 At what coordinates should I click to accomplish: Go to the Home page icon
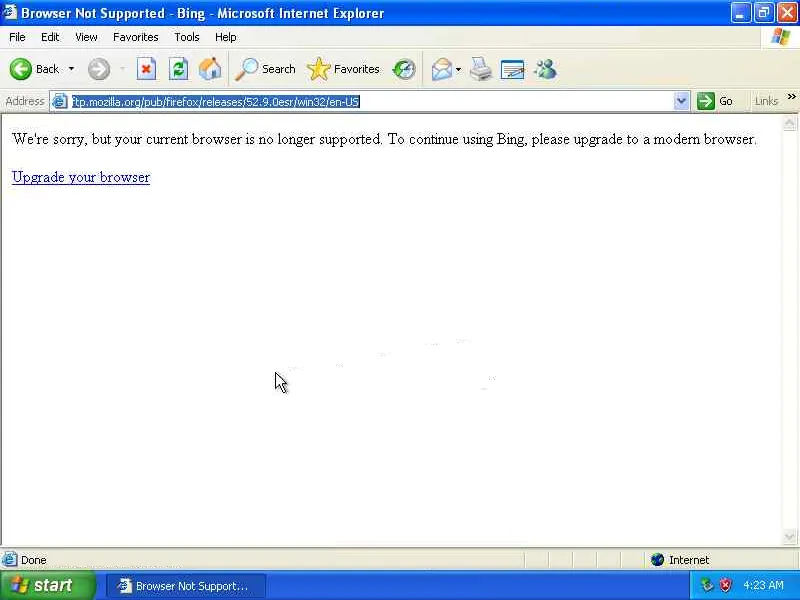pos(210,69)
